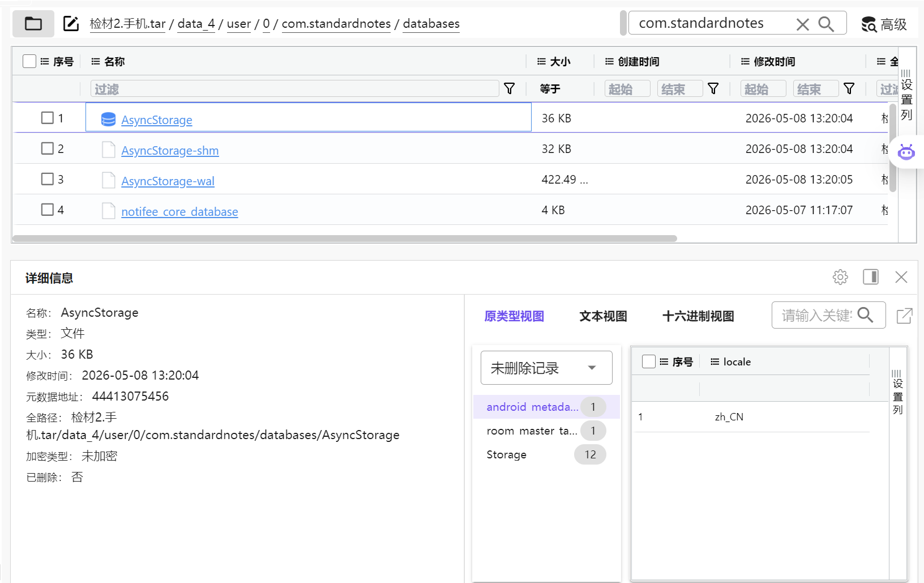Navigate to databases in breadcrumb

pyautogui.click(x=431, y=24)
